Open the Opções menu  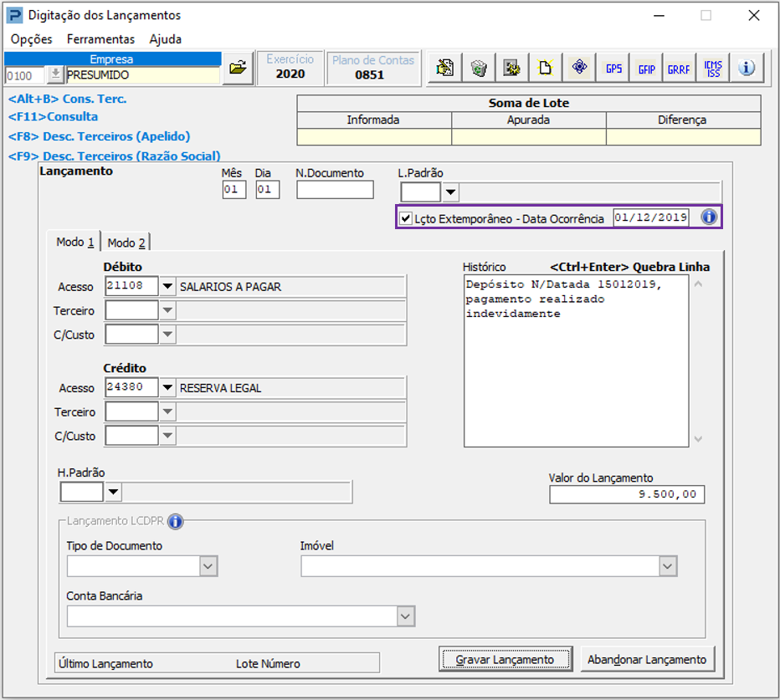point(31,38)
